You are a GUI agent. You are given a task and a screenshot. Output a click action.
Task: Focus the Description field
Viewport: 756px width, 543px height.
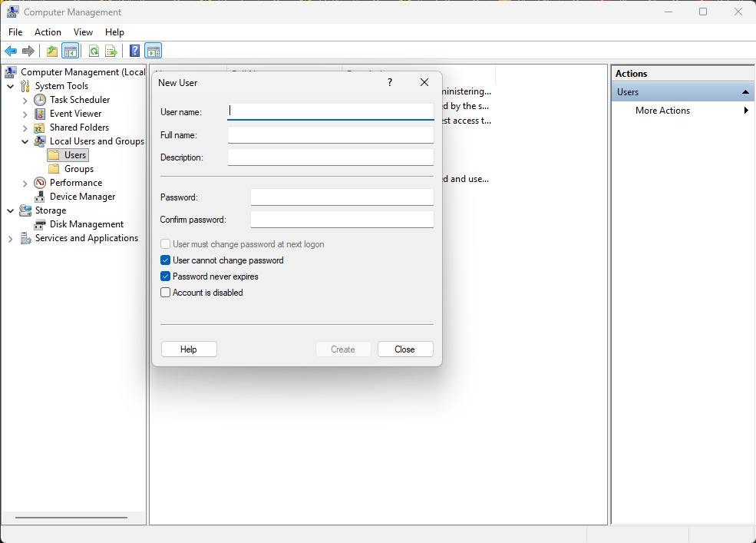point(331,157)
